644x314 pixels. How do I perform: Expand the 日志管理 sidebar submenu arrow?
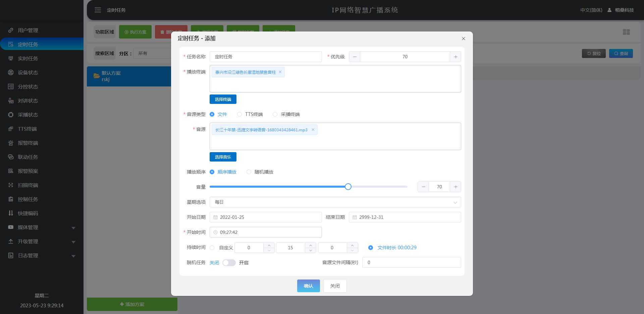73,256
